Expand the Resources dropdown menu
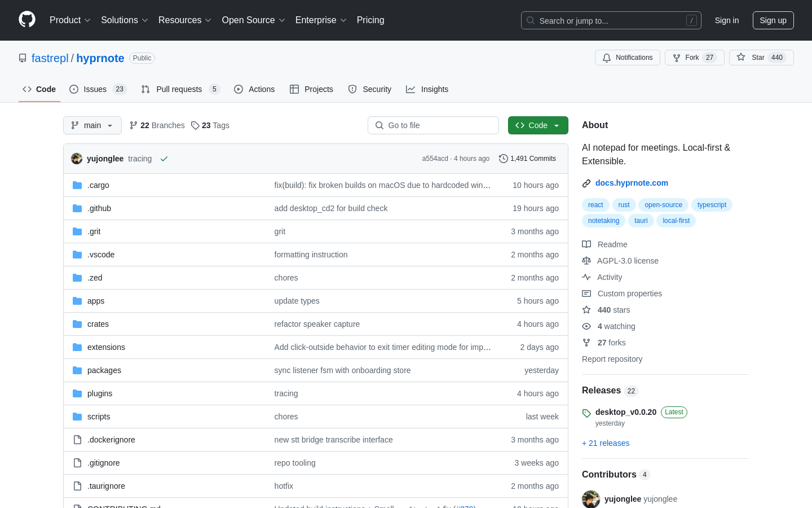This screenshot has height=508, width=812. pos(185,20)
